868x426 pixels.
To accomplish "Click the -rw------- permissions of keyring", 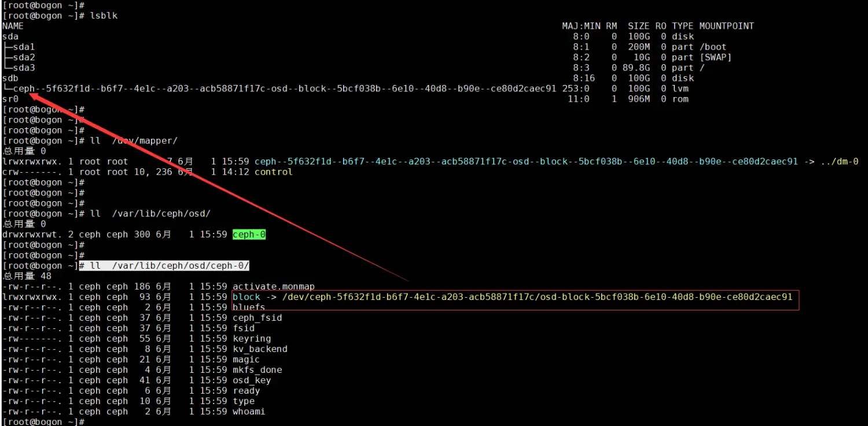I will [x=32, y=338].
